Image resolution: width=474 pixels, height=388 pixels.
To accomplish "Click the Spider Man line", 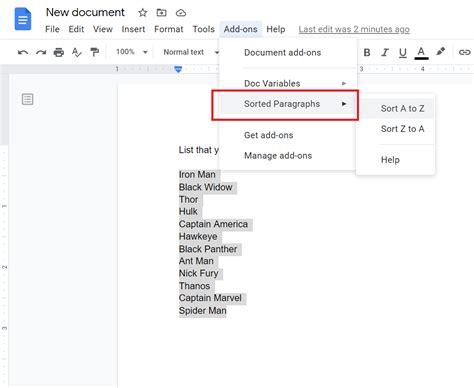I will pos(203,311).
